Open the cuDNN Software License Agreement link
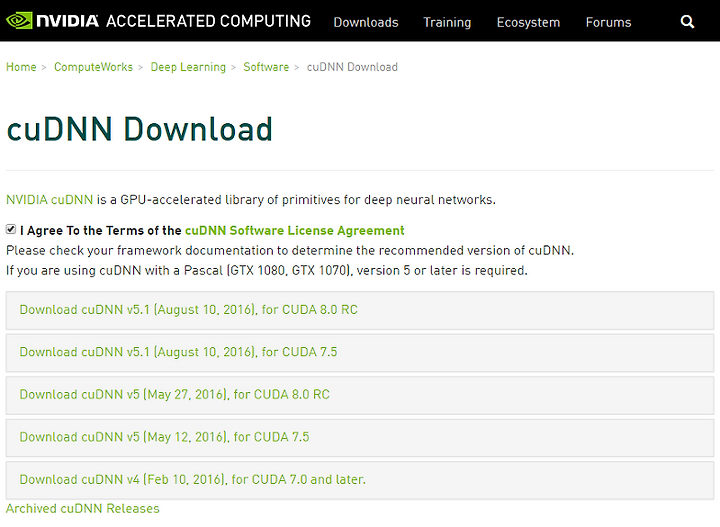Viewport: 720px width, 527px height. 295,230
